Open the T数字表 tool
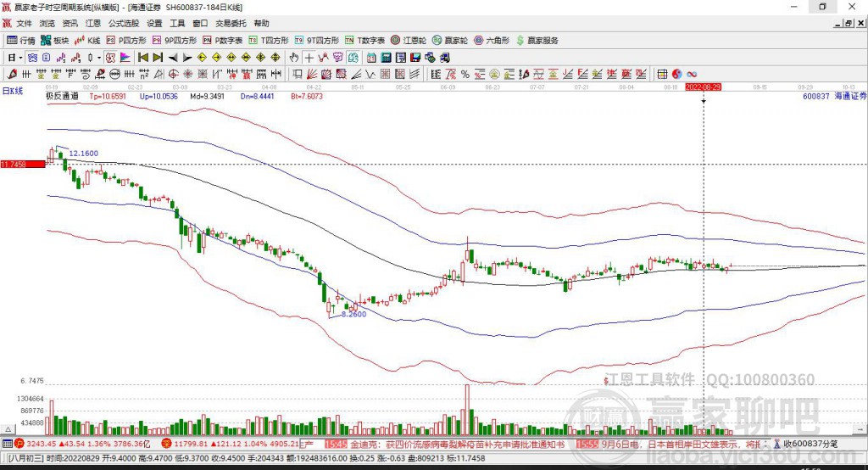Viewport: 868px width, 470px height. pos(364,41)
